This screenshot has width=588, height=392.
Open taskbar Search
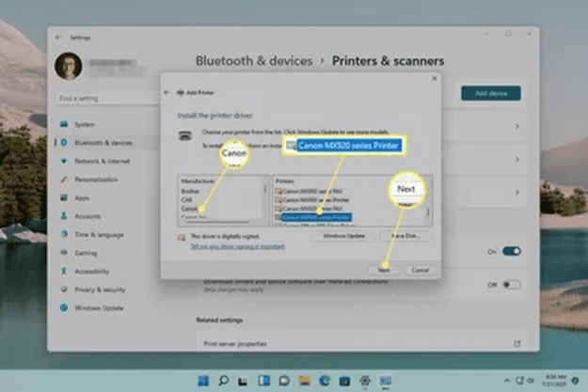224,381
